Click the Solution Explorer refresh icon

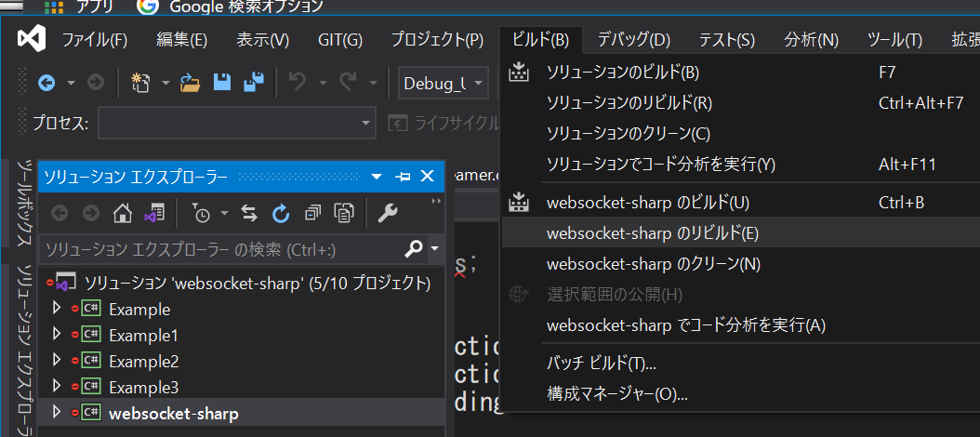[281, 214]
